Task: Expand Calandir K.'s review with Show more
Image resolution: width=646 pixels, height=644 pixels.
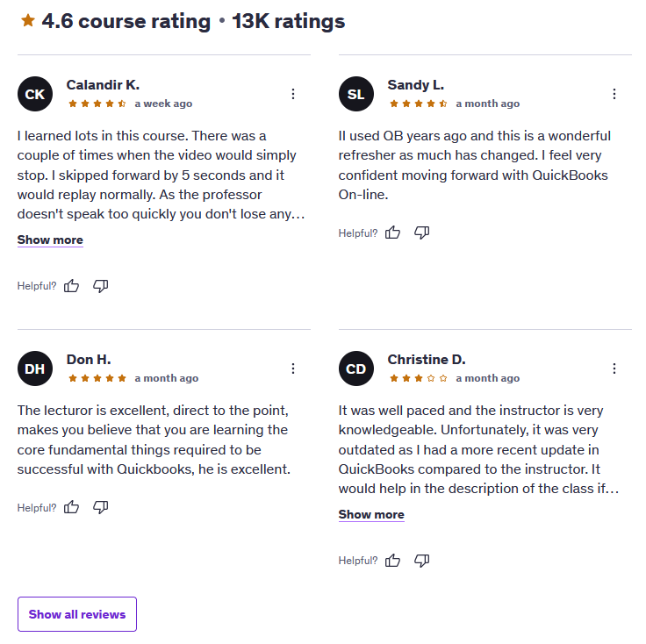Action: (50, 240)
